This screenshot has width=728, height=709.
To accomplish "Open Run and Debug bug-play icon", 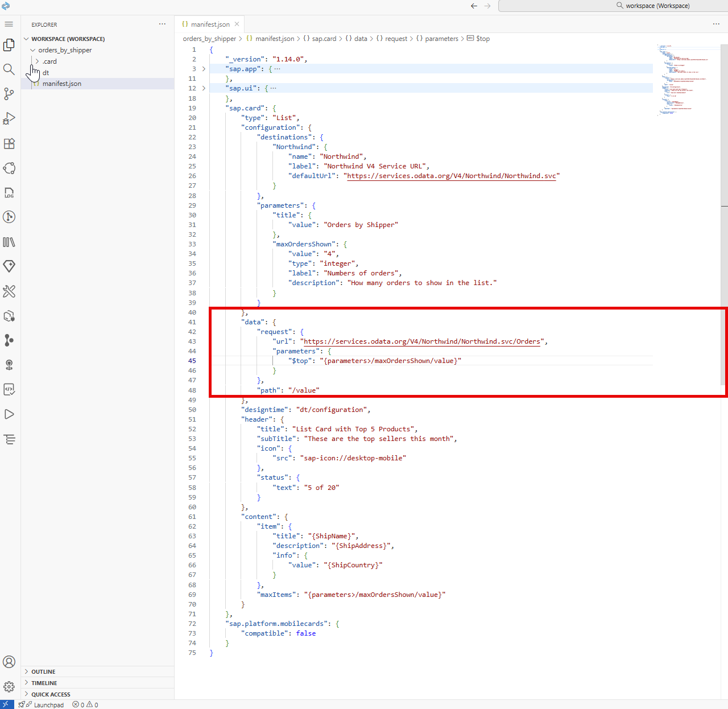I will point(9,118).
